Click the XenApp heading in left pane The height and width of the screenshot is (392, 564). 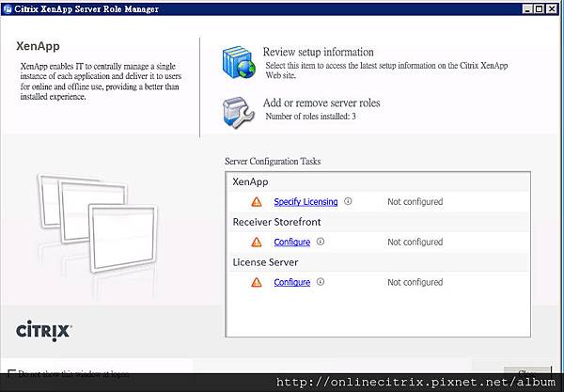coord(38,46)
